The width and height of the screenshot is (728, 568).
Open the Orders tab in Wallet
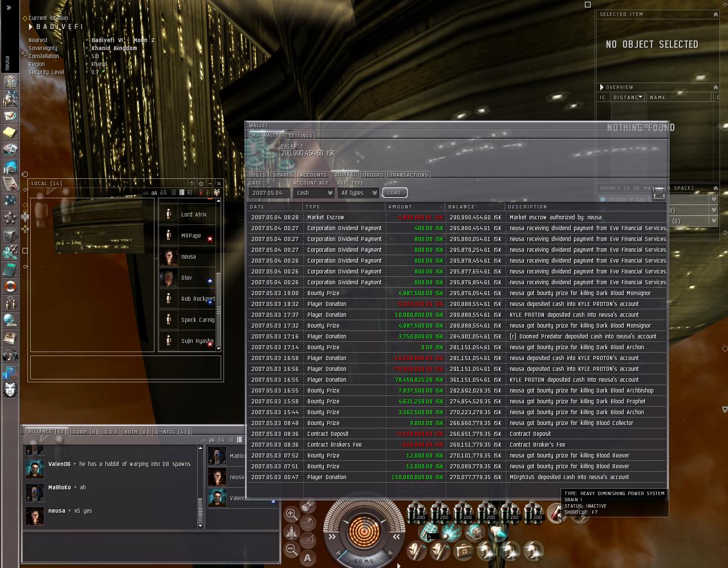[373, 175]
